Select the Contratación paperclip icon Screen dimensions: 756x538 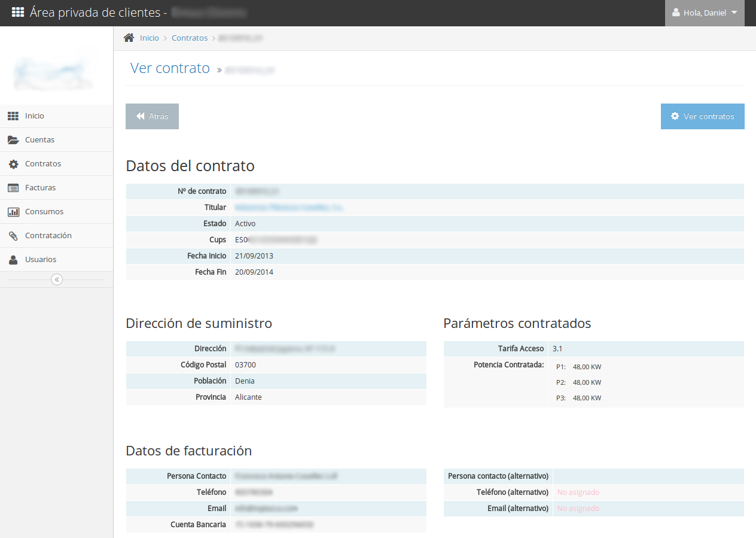pos(13,235)
